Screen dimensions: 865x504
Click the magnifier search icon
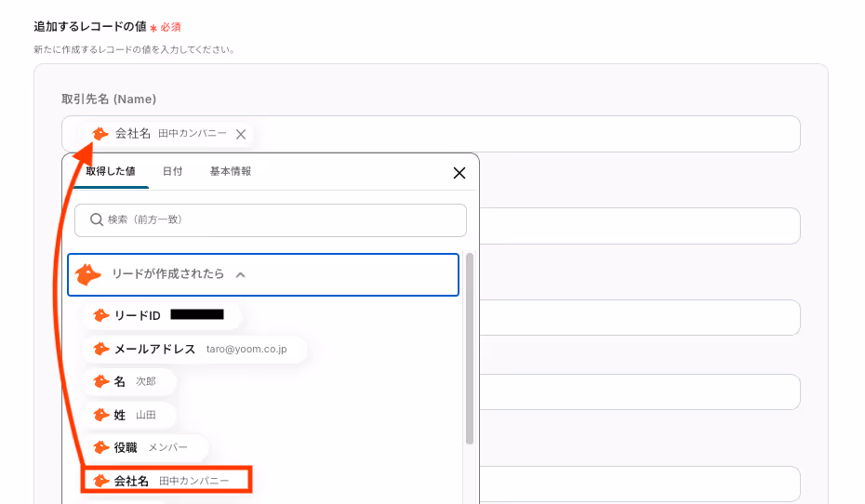click(x=97, y=219)
